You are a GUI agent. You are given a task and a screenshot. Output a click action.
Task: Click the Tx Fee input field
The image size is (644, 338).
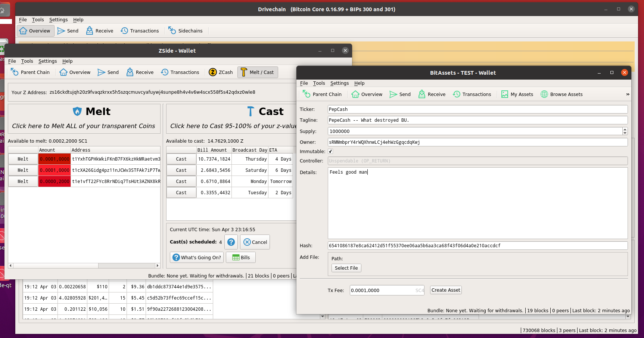(387, 290)
